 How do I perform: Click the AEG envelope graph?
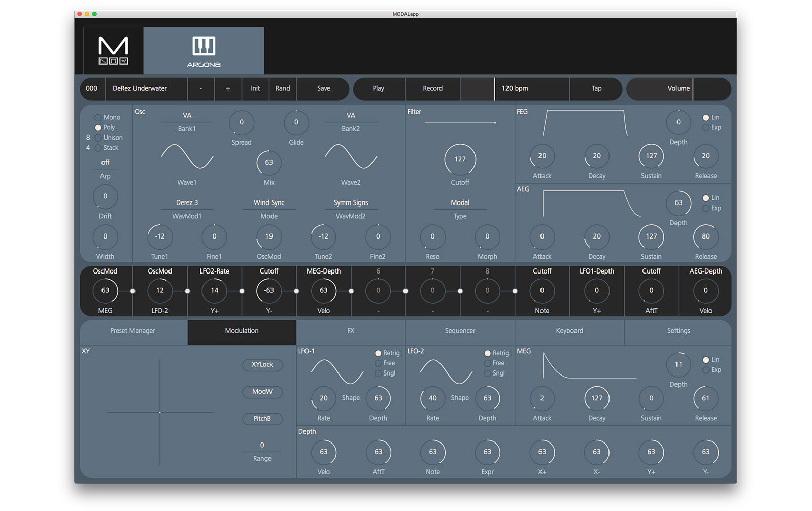click(x=592, y=203)
